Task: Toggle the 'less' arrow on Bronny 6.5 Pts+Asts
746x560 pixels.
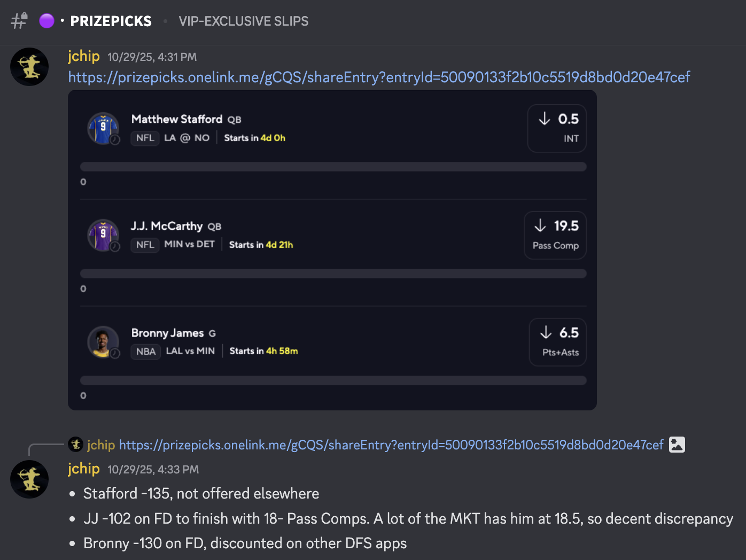Action: tap(545, 333)
